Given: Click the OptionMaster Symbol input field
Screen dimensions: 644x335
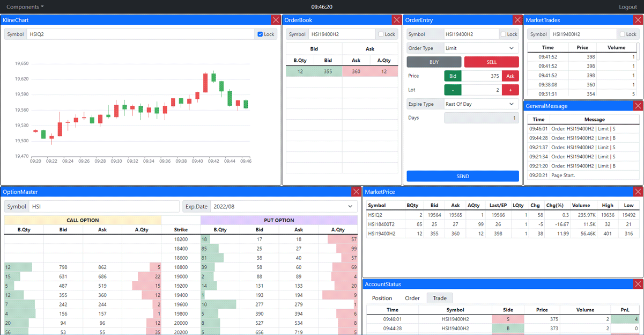Looking at the screenshot, I should tap(104, 207).
